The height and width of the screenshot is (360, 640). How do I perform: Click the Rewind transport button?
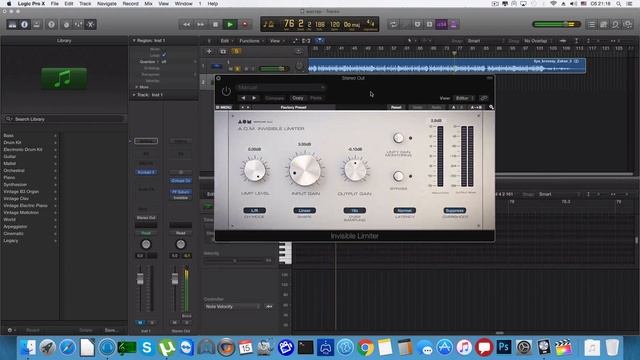point(186,24)
